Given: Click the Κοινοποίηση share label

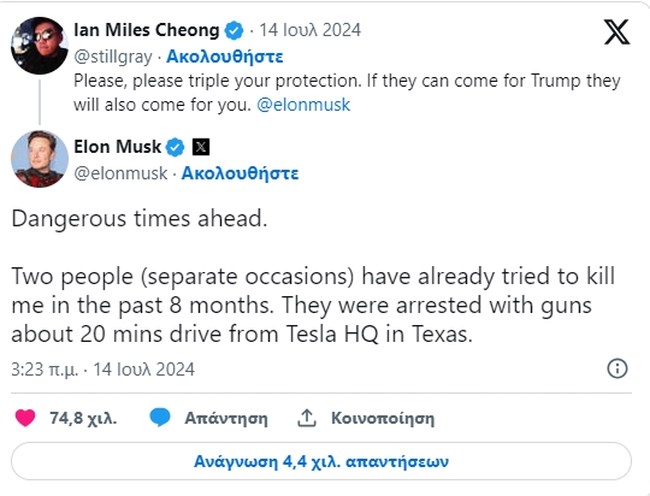Looking at the screenshot, I should click(x=382, y=418).
